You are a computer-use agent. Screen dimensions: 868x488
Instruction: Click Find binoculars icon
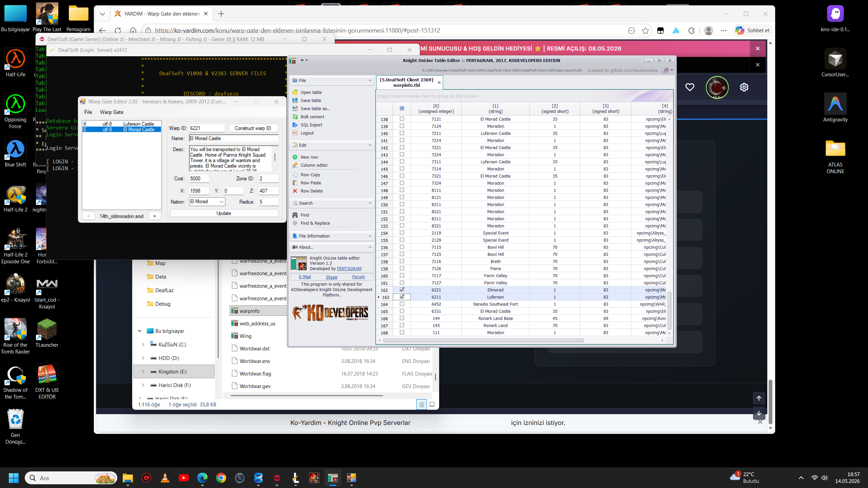tap(295, 215)
